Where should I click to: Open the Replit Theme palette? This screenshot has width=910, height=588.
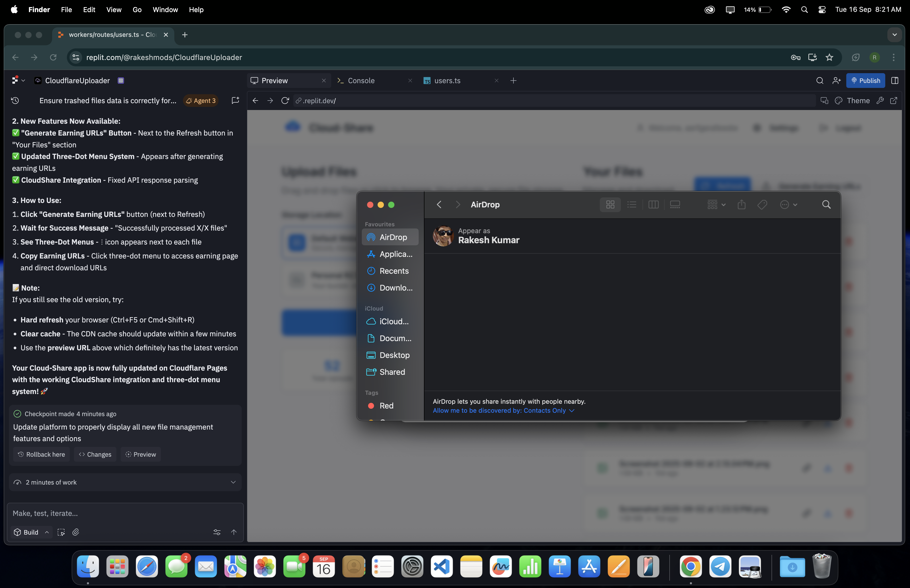852,101
